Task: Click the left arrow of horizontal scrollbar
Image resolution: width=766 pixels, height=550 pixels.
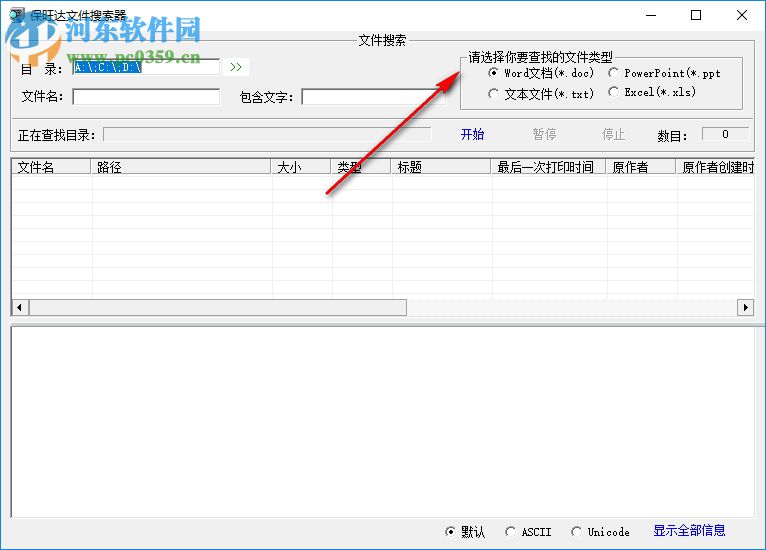Action: pos(20,307)
